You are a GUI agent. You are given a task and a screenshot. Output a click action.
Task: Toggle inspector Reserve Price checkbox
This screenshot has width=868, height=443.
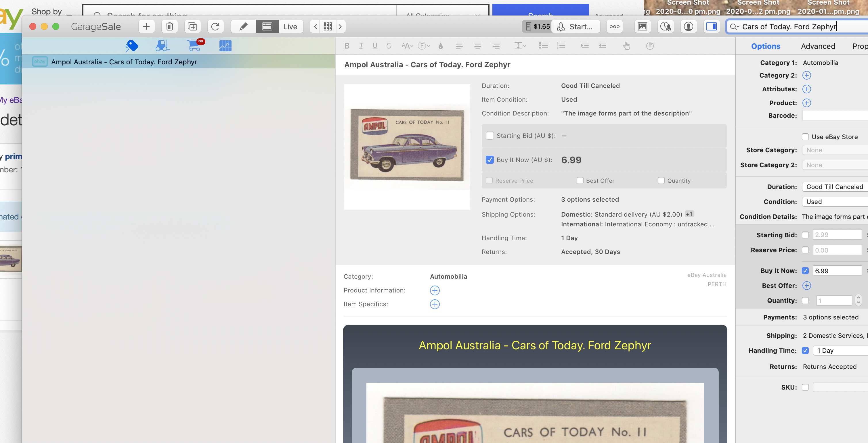(x=805, y=250)
